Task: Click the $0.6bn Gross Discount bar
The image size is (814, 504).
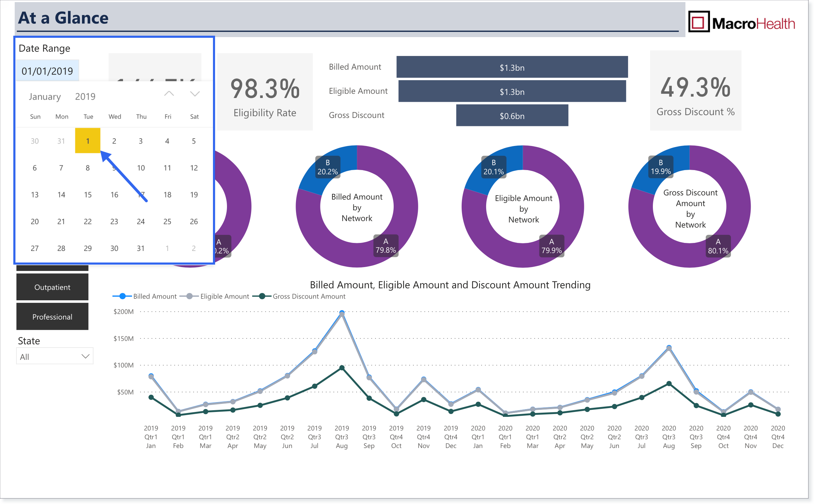Action: click(512, 115)
